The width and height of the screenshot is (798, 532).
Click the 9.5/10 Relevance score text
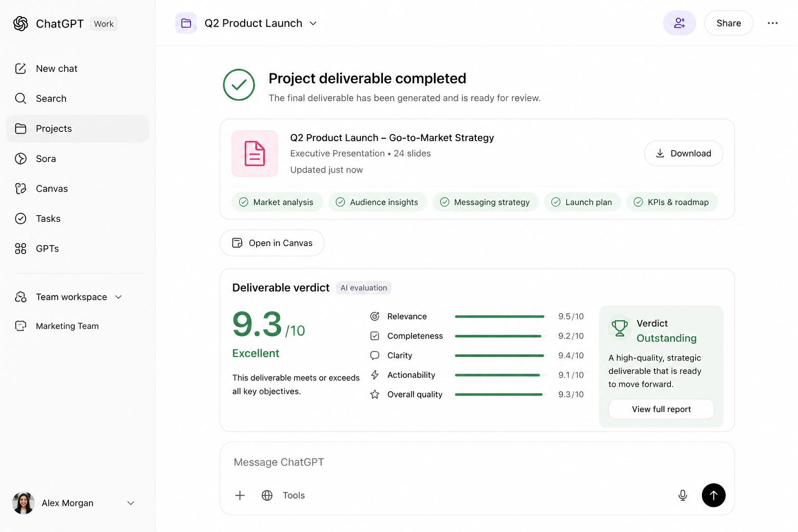pos(571,316)
